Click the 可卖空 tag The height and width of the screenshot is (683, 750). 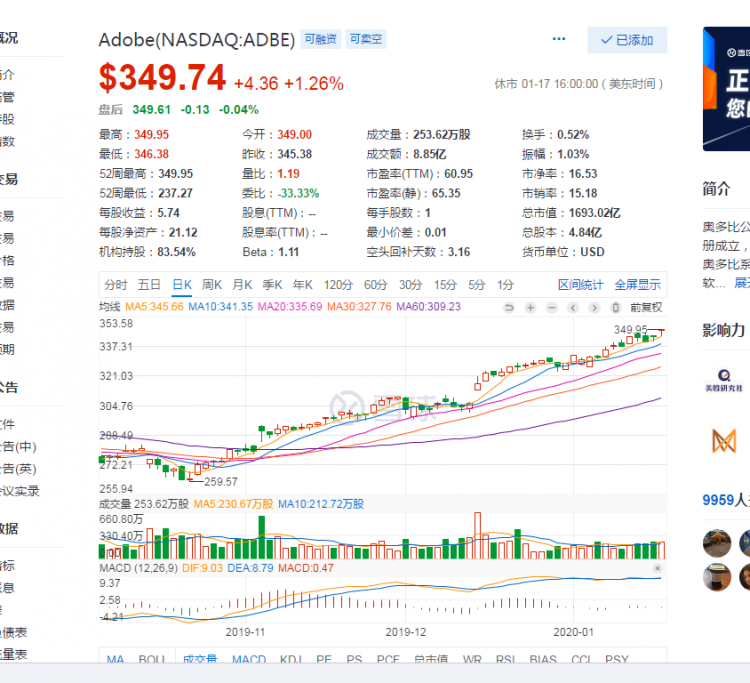[366, 39]
